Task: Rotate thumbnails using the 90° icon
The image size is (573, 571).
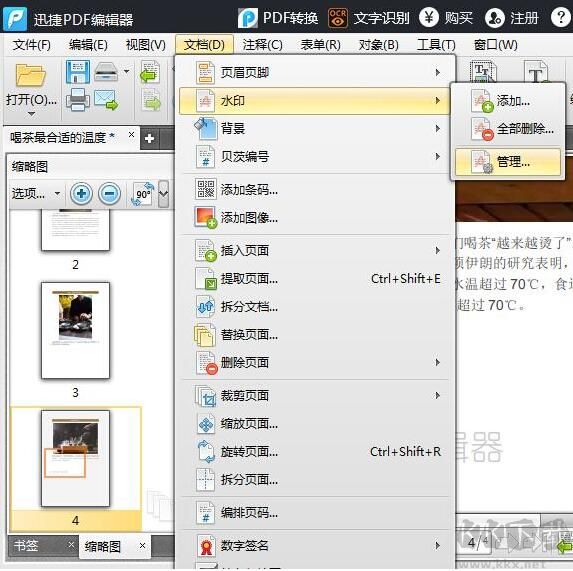Action: click(143, 194)
